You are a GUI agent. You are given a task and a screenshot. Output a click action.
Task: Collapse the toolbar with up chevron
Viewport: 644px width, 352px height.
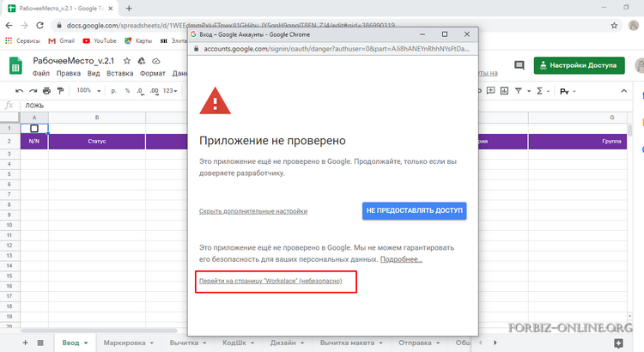(623, 91)
